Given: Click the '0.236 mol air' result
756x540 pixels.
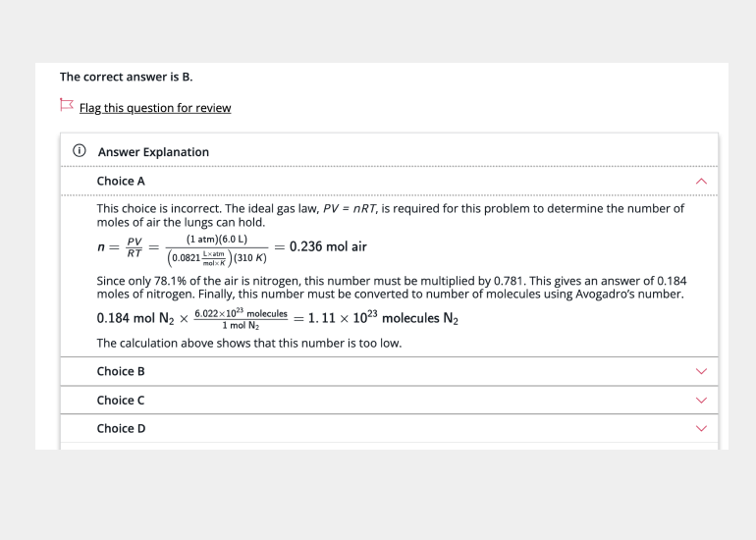Looking at the screenshot, I should [328, 247].
